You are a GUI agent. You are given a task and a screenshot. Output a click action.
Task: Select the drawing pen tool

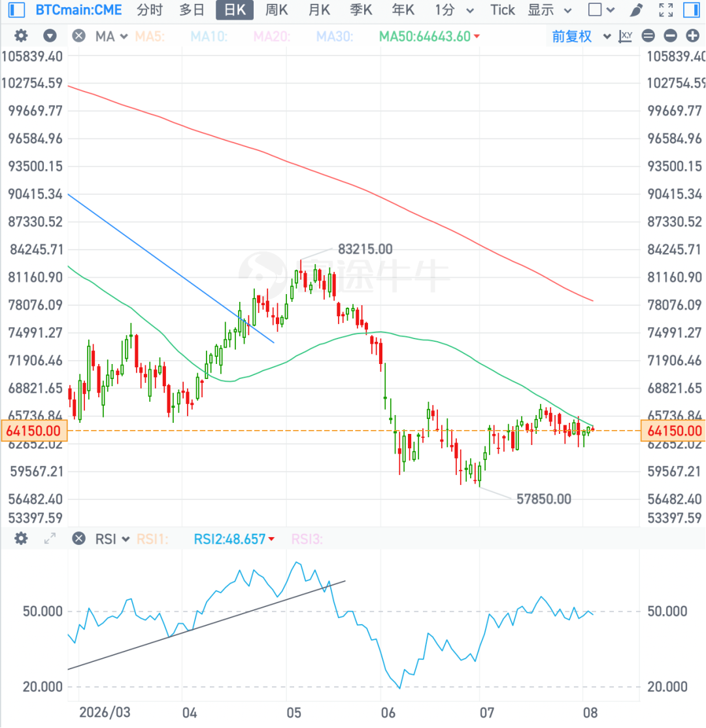pos(637,10)
